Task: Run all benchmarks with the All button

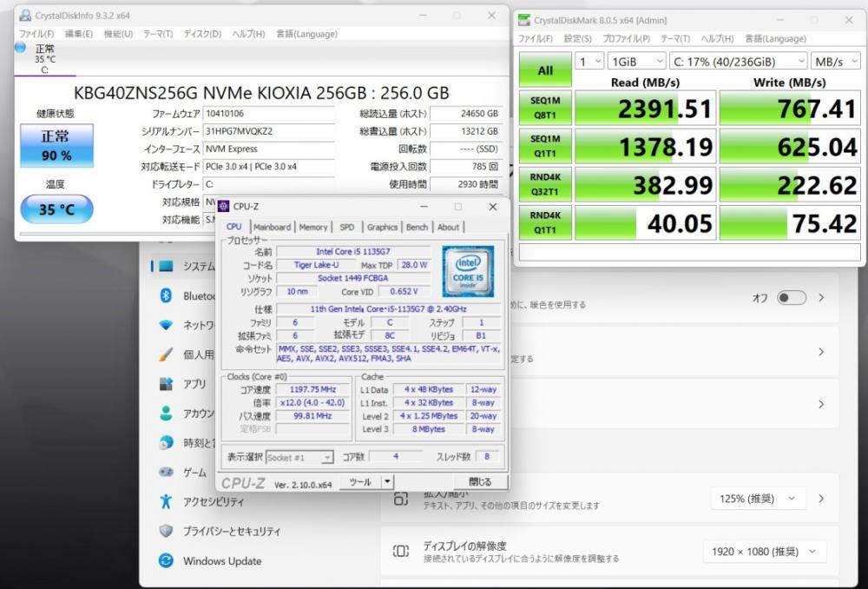Action: pos(545,70)
